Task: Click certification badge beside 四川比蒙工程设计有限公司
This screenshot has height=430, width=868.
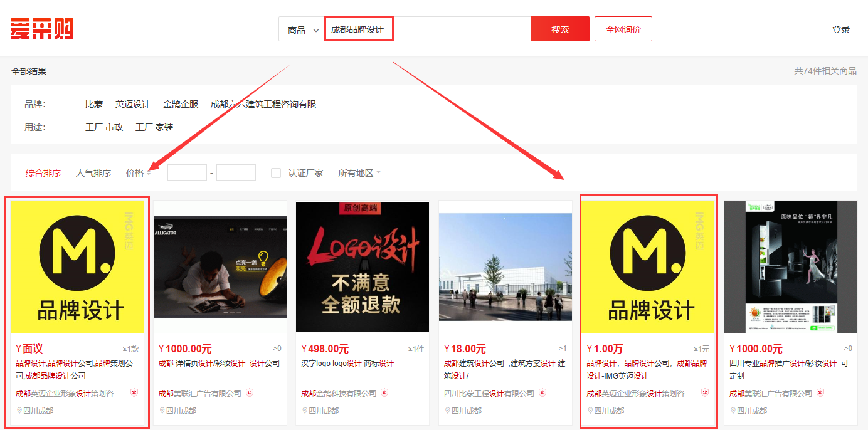Action: [542, 393]
